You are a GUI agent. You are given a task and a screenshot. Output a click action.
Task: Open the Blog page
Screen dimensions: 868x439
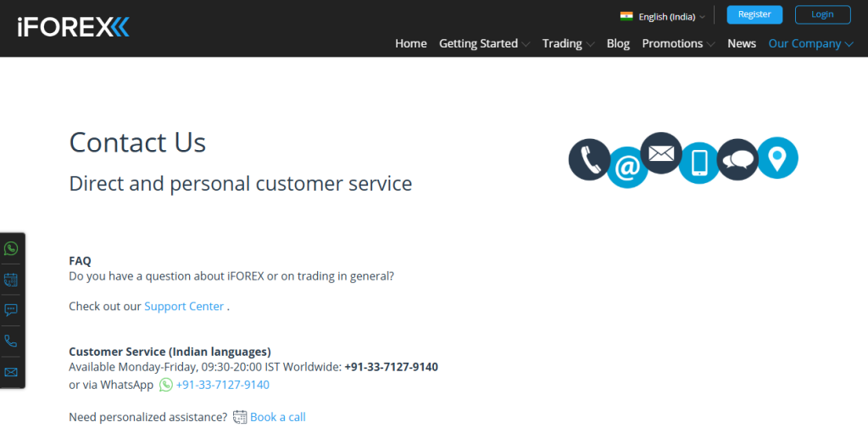pyautogui.click(x=618, y=43)
